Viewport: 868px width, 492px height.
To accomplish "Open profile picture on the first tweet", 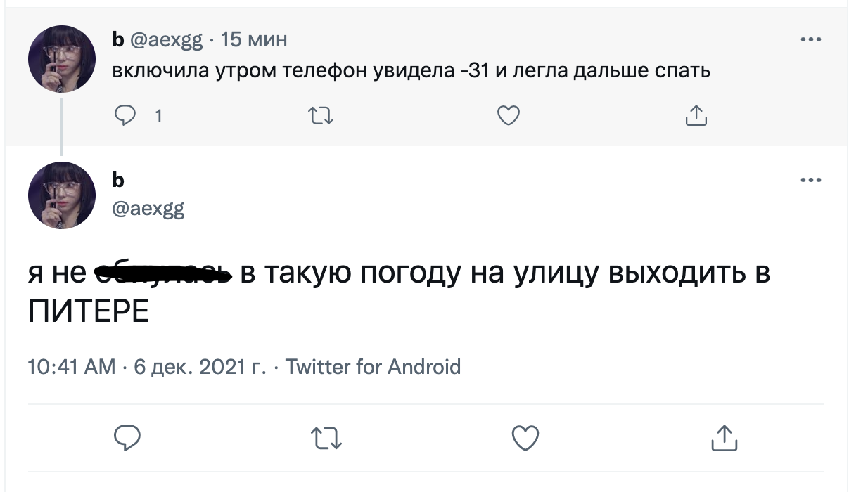I will (62, 60).
